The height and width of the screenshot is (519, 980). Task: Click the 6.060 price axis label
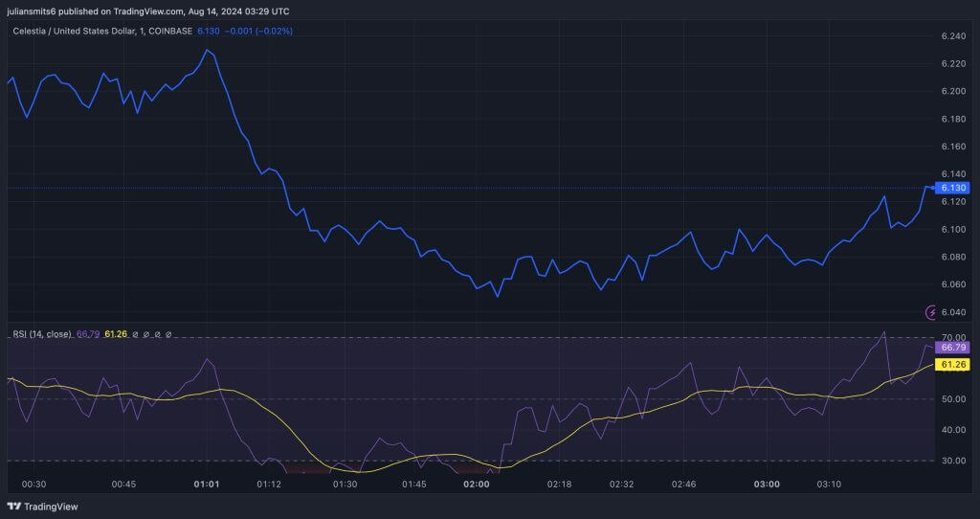(953, 284)
